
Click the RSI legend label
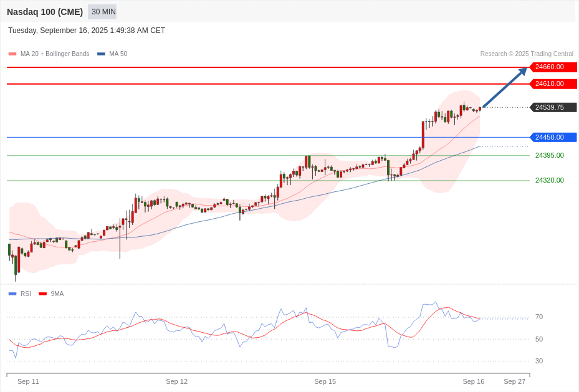coord(26,294)
